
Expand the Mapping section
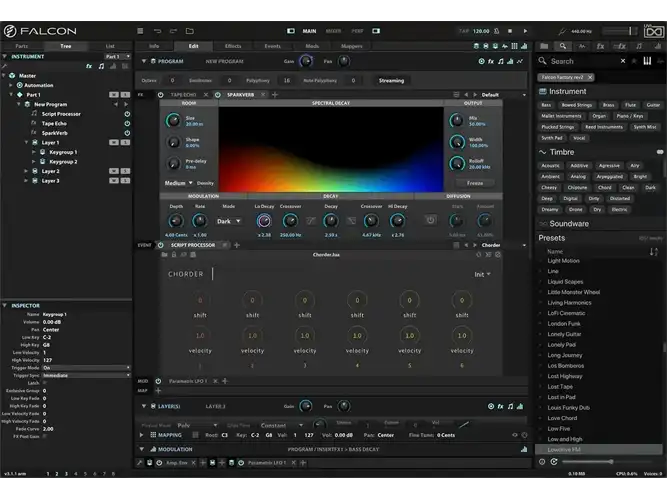tap(142, 435)
